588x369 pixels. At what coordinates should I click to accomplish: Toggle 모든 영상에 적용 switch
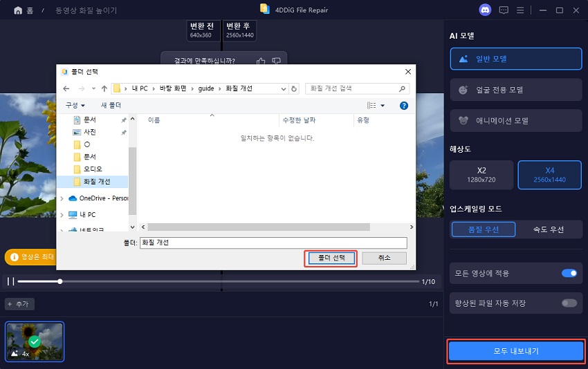(569, 273)
